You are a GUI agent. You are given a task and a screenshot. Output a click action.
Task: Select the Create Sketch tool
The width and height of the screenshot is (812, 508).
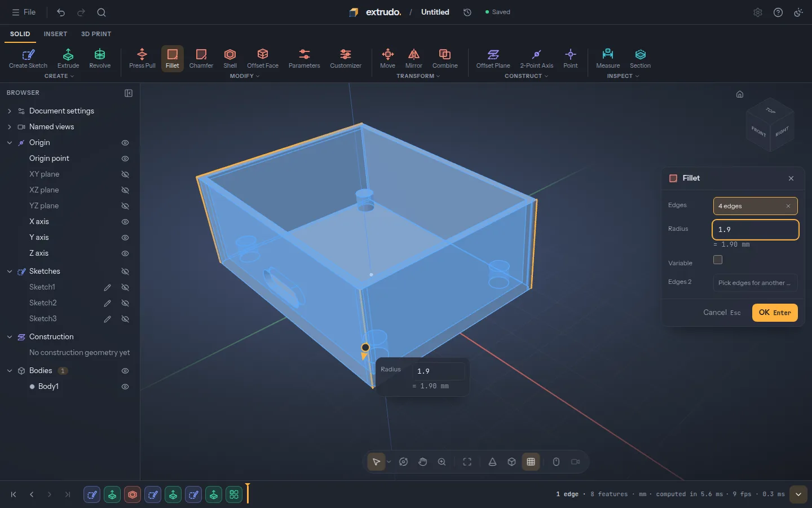pos(28,59)
